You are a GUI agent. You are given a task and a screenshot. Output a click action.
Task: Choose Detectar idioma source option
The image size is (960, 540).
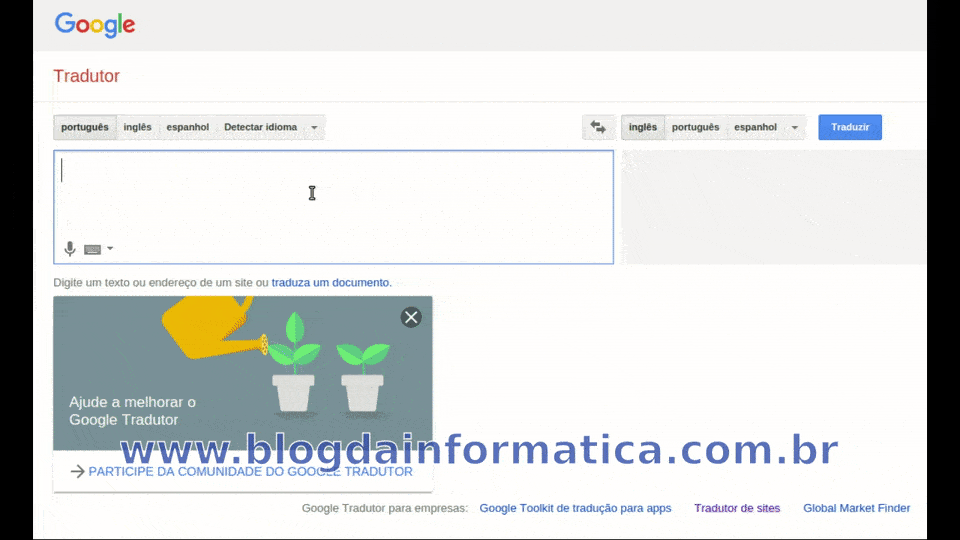[x=260, y=127]
